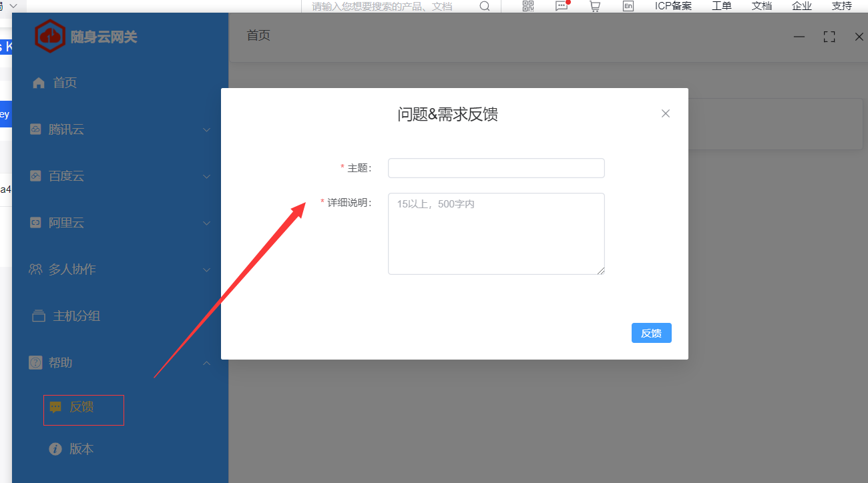The width and height of the screenshot is (868, 483).
Task: Close the 问题&需求反馈 dialog
Action: coord(665,113)
